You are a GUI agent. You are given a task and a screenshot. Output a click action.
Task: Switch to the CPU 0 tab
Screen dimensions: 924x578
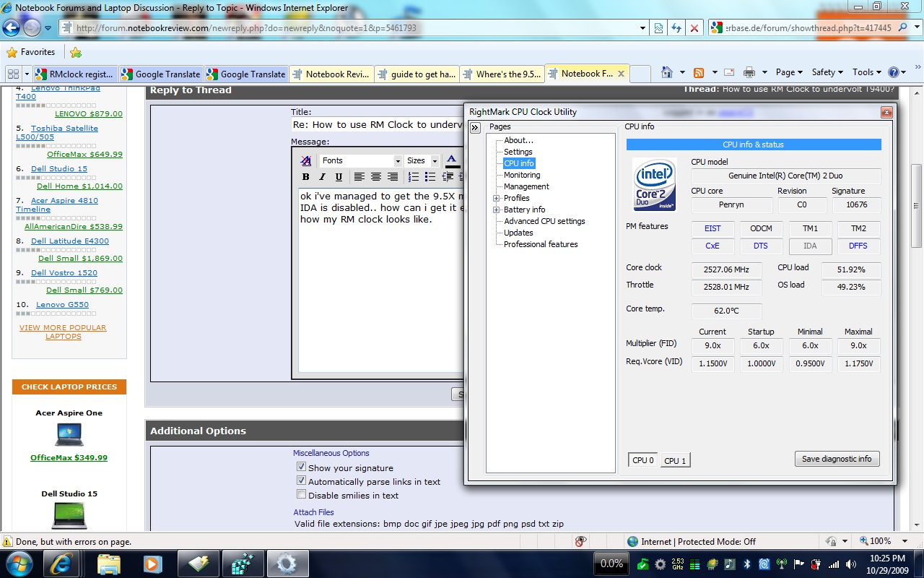[x=643, y=460]
